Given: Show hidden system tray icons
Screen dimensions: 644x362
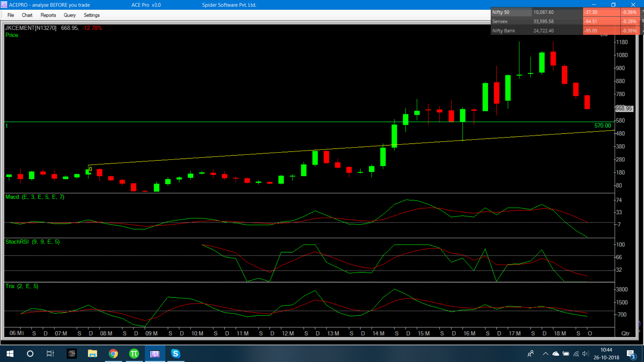Looking at the screenshot, I should point(545,354).
